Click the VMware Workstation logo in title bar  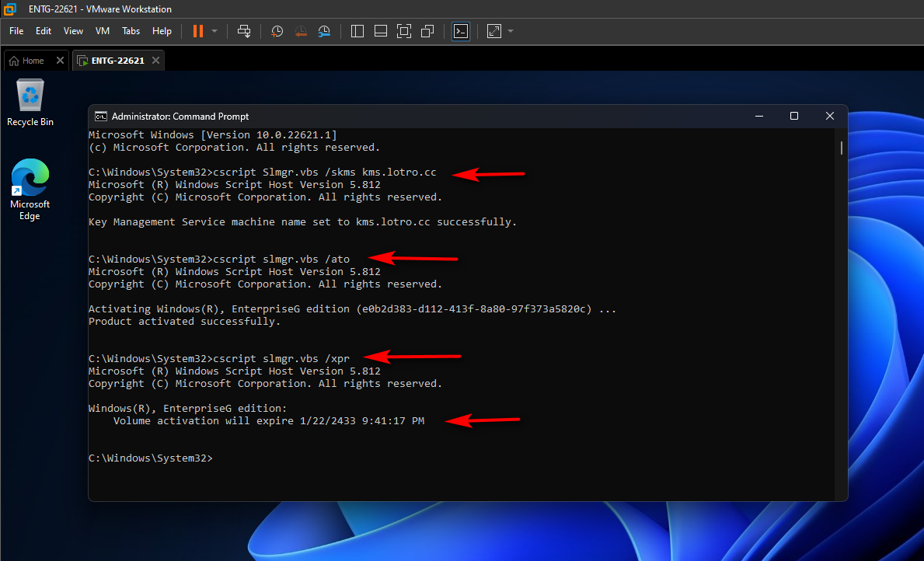[x=9, y=9]
